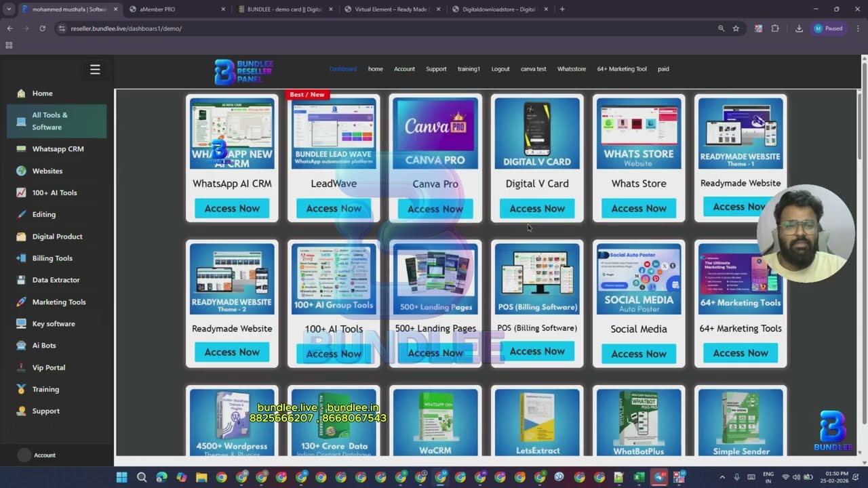Click the Home icon in sidebar

click(21, 94)
